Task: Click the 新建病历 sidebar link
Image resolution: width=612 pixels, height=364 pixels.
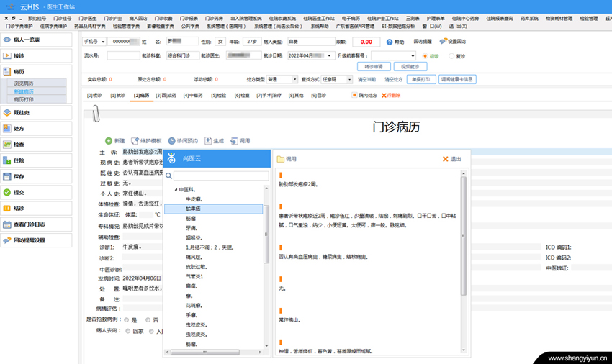Action: click(24, 91)
